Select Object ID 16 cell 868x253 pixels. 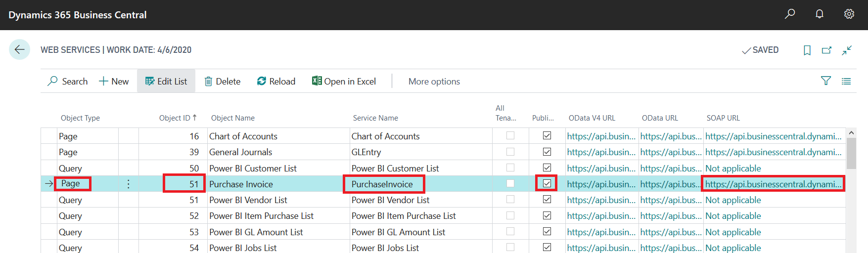click(172, 136)
